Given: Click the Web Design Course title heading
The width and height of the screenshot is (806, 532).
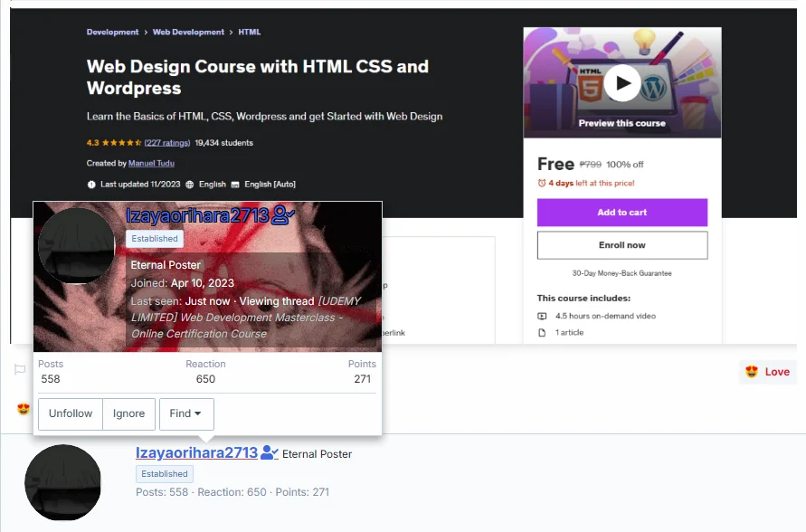Looking at the screenshot, I should pos(257,77).
